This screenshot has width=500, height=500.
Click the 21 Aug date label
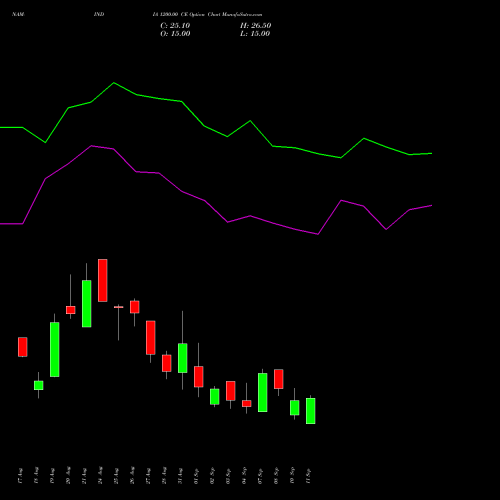(x=85, y=476)
